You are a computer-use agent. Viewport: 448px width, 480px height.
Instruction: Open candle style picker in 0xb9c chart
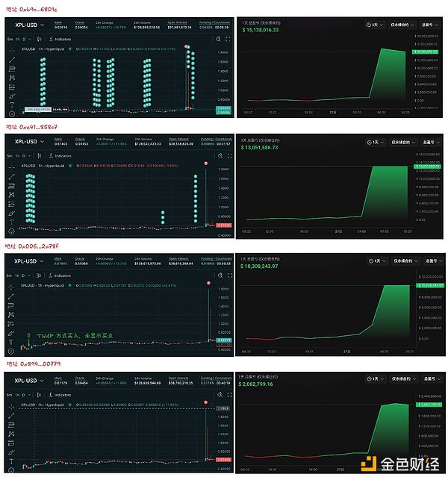pyautogui.click(x=39, y=39)
